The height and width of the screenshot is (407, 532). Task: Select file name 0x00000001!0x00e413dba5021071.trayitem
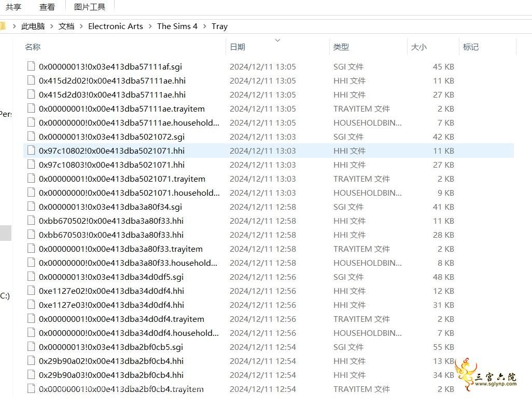[x=122, y=179]
